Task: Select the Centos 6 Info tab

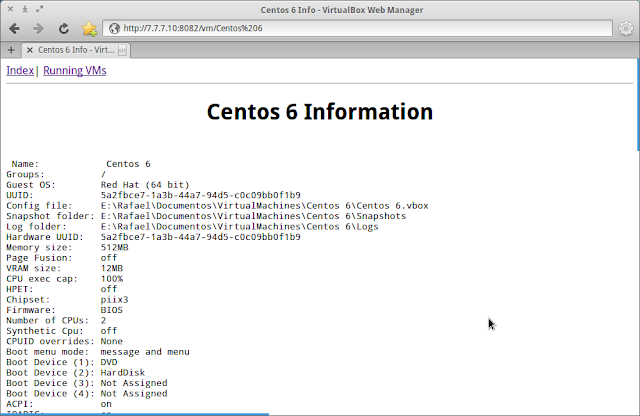Action: pyautogui.click(x=76, y=50)
